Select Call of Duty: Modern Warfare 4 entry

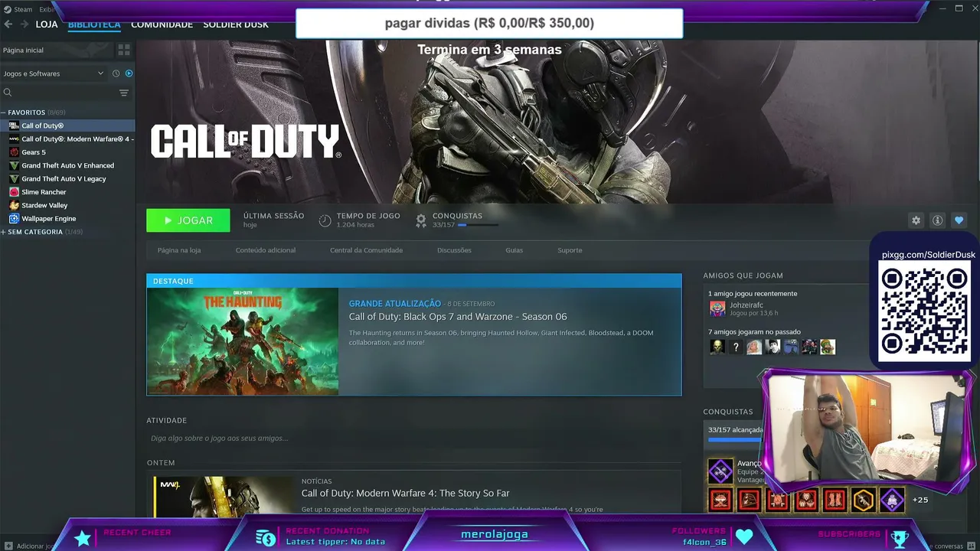[67, 139]
